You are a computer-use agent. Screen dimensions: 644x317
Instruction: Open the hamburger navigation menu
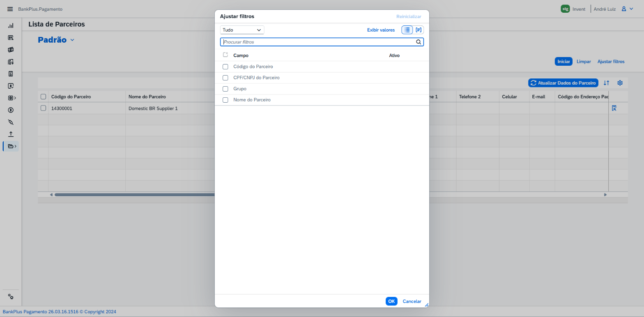pos(10,9)
